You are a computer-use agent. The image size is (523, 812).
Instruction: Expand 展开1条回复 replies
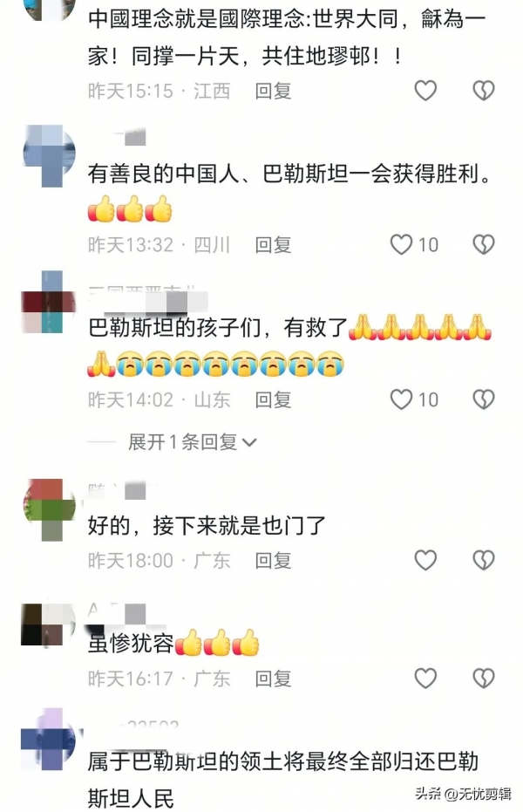tap(192, 442)
